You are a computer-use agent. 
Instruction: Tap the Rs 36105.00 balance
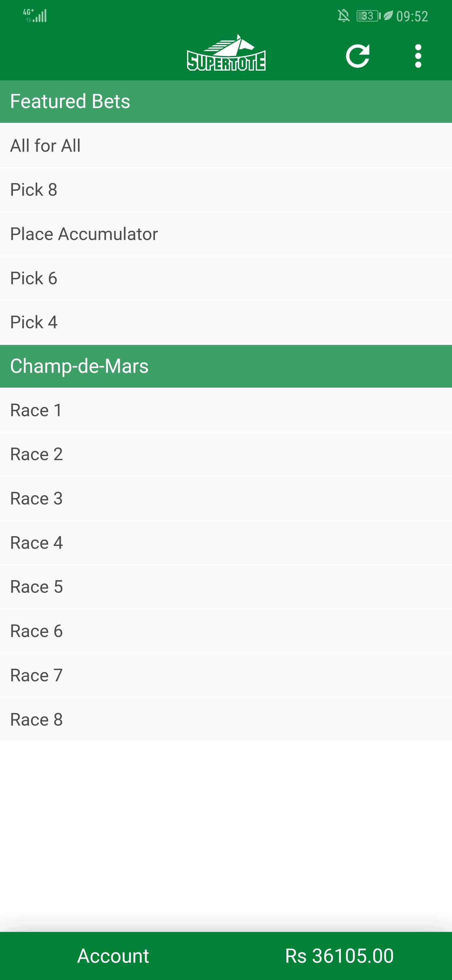[x=339, y=955]
